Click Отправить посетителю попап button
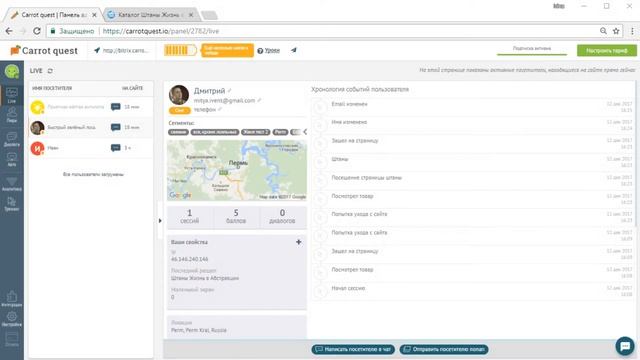 pos(444,349)
